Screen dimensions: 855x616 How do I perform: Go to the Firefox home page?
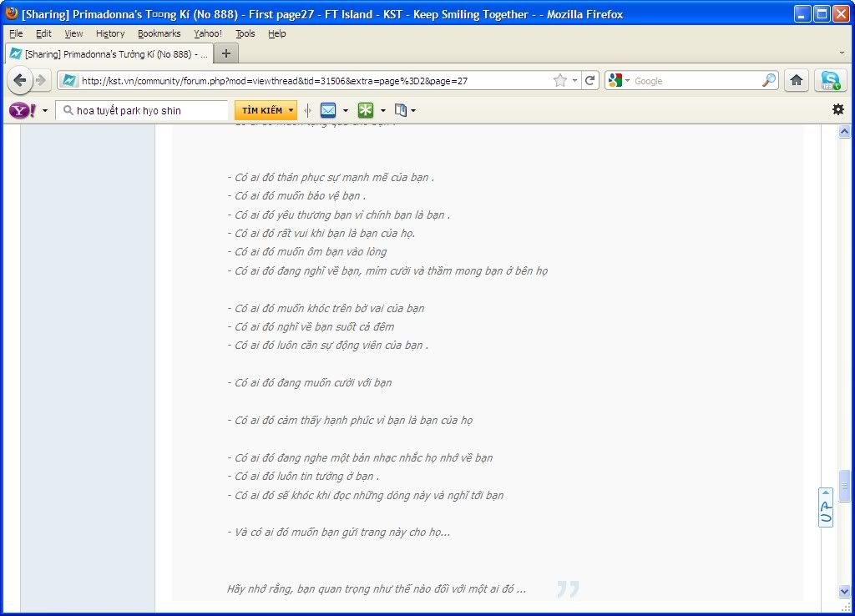797,81
